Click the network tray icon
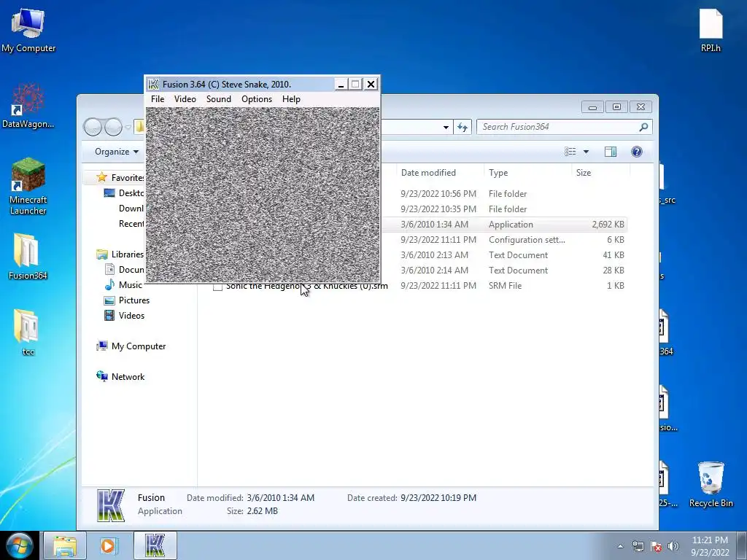The width and height of the screenshot is (747, 560). [x=638, y=546]
